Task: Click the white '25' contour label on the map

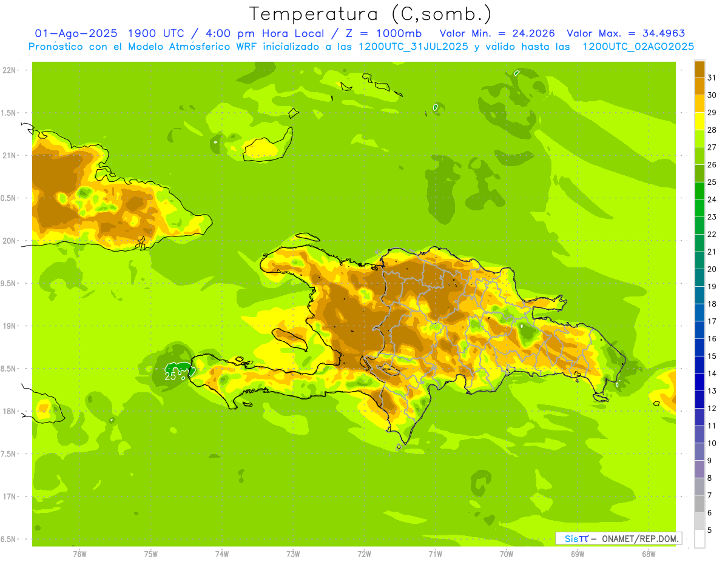Action: [170, 376]
